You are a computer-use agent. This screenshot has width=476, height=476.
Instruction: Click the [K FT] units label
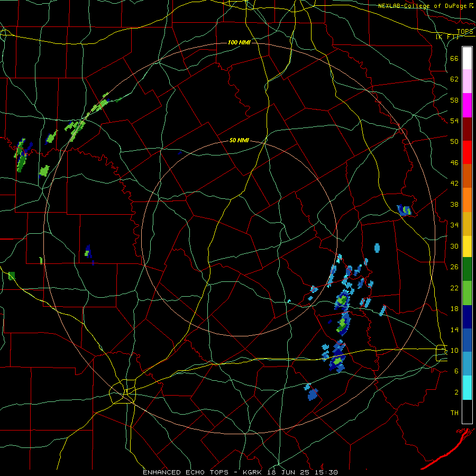point(447,37)
